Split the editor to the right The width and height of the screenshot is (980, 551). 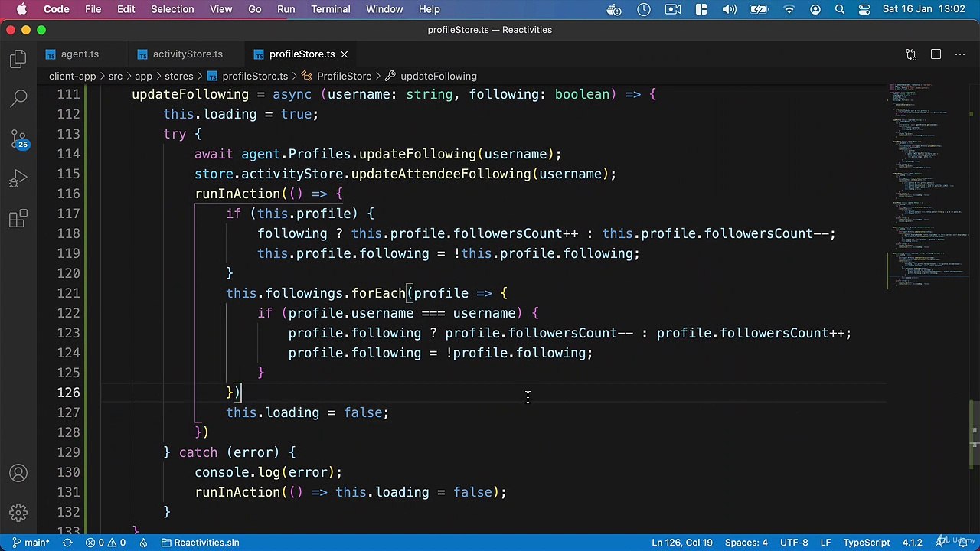click(936, 54)
